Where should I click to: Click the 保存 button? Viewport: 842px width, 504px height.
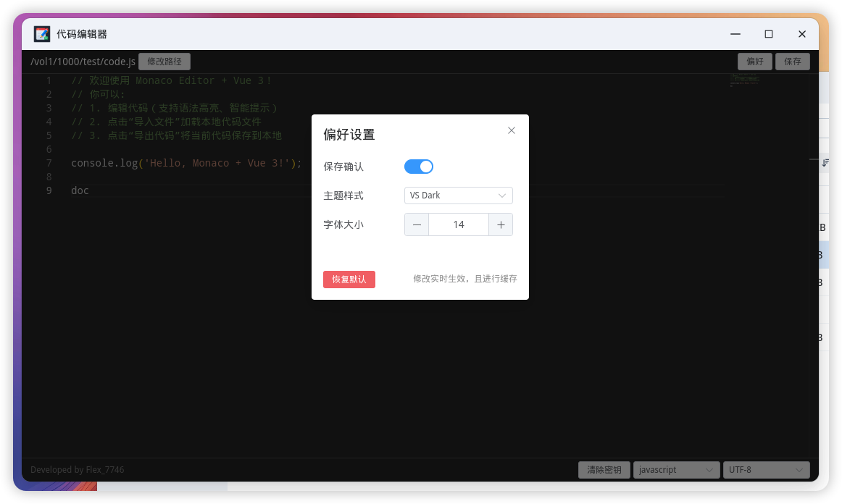[792, 61]
